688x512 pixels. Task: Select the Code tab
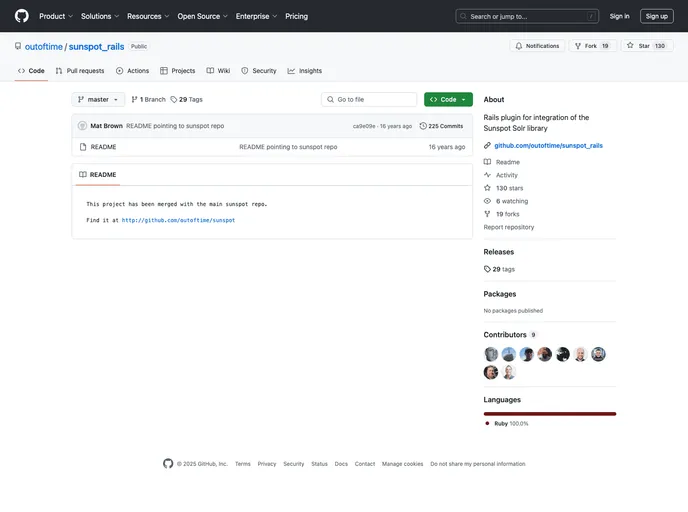[31, 71]
